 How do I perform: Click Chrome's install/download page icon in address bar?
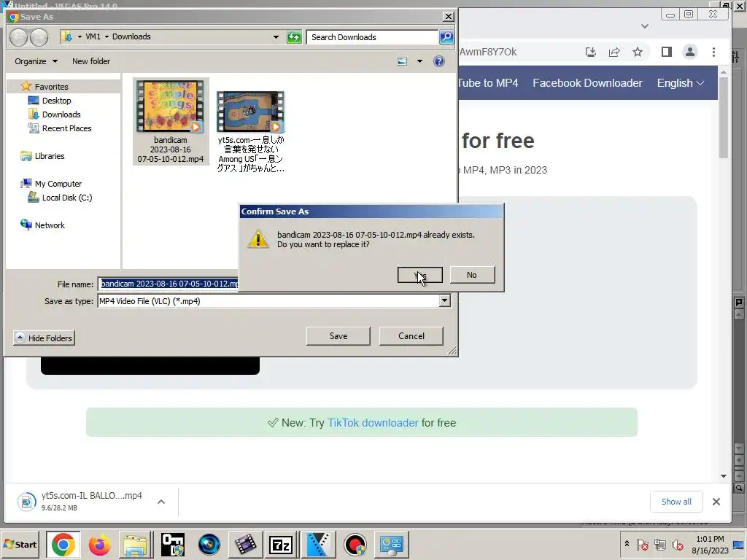click(591, 52)
